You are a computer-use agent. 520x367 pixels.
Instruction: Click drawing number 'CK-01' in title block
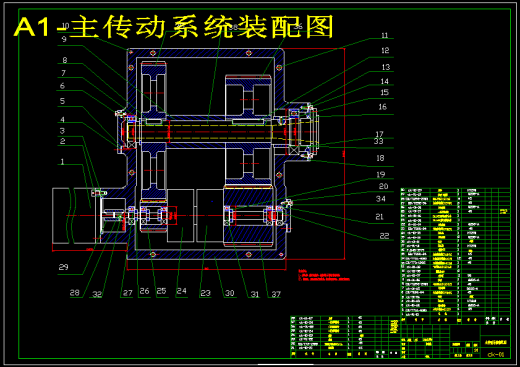(496, 354)
